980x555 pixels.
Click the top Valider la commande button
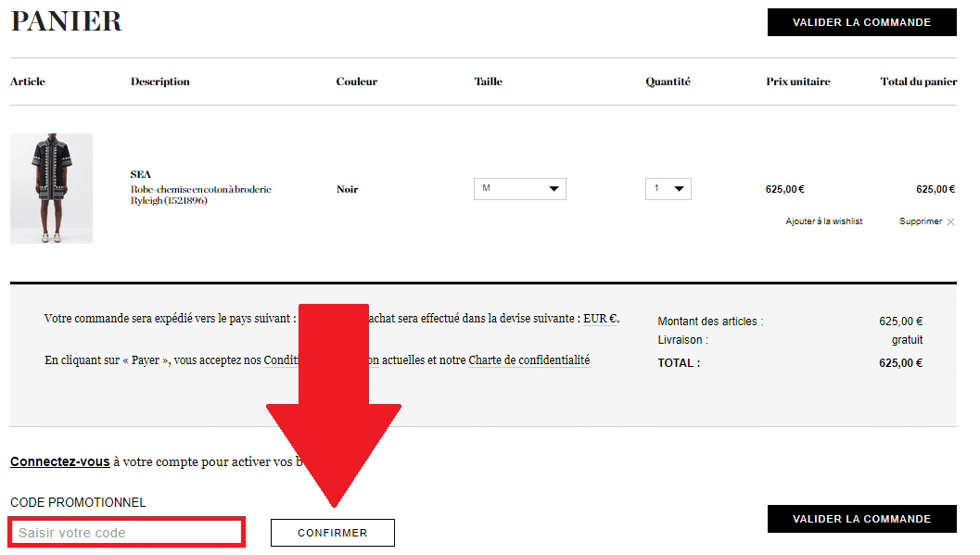861,22
